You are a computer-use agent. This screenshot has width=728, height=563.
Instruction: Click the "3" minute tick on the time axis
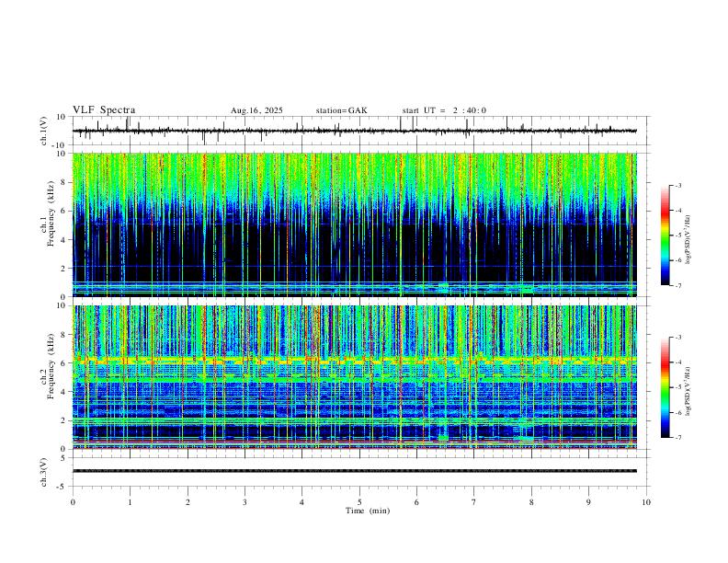245,502
